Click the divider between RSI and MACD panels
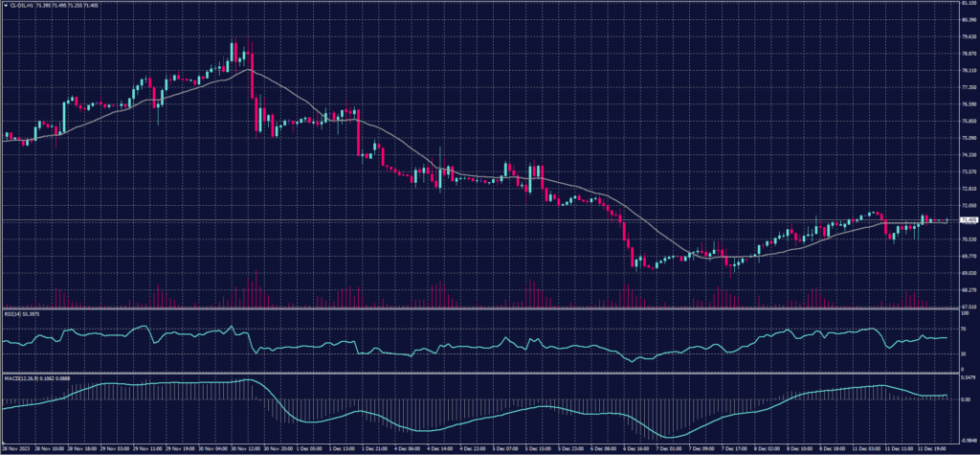This screenshot has width=980, height=455. (x=479, y=372)
